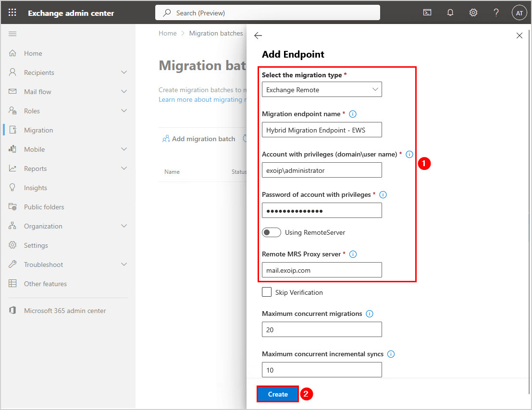
Task: Click the Create button
Action: 278,394
